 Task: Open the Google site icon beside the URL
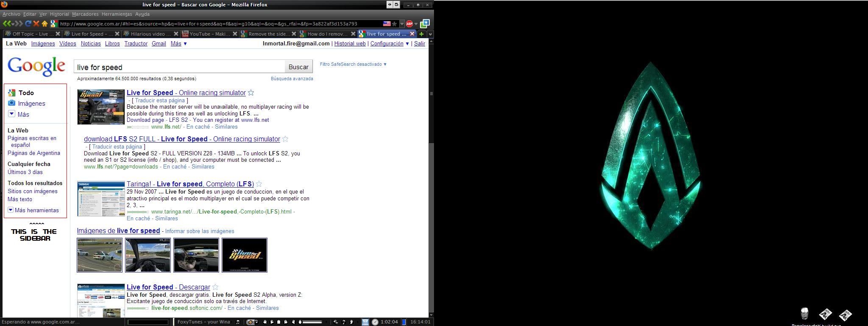tap(54, 24)
